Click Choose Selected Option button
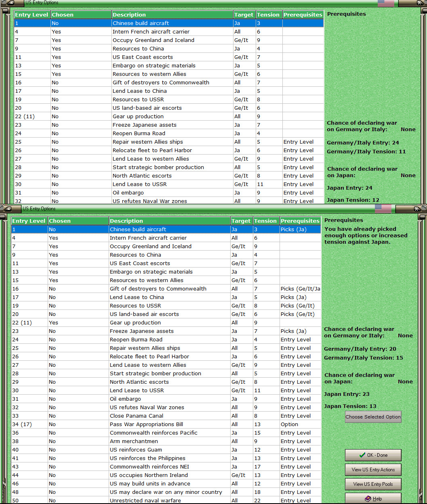The height and width of the screenshot is (504, 427). click(373, 417)
